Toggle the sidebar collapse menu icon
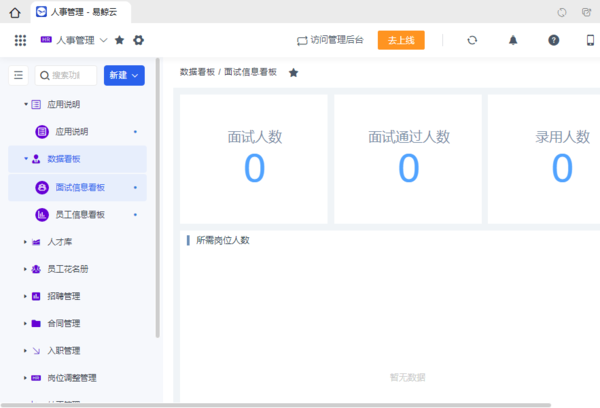600x408 pixels. coord(18,75)
